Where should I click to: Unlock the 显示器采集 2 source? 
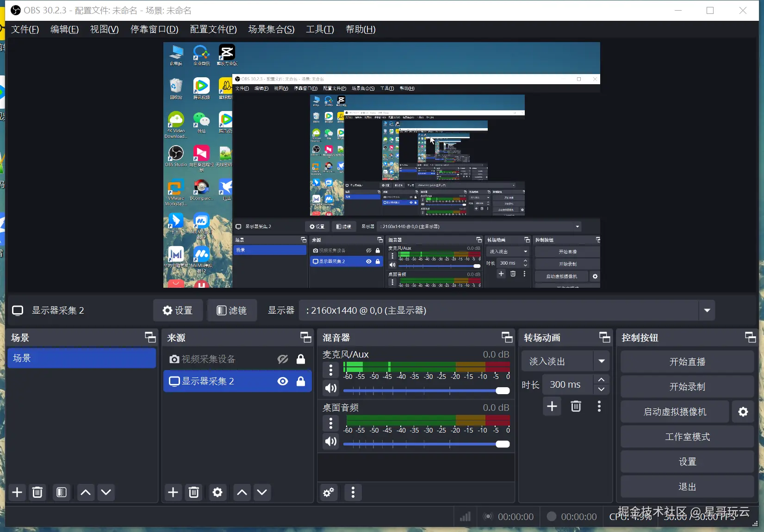(x=301, y=381)
